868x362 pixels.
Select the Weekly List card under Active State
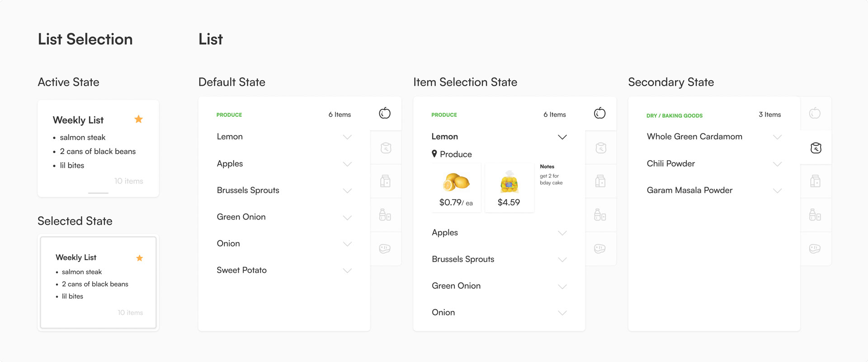coord(98,148)
